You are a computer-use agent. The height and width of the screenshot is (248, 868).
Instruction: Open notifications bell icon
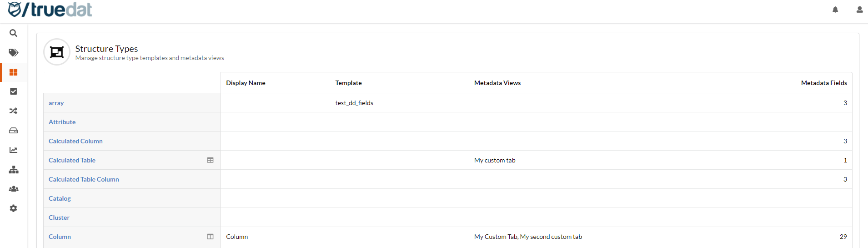click(835, 10)
